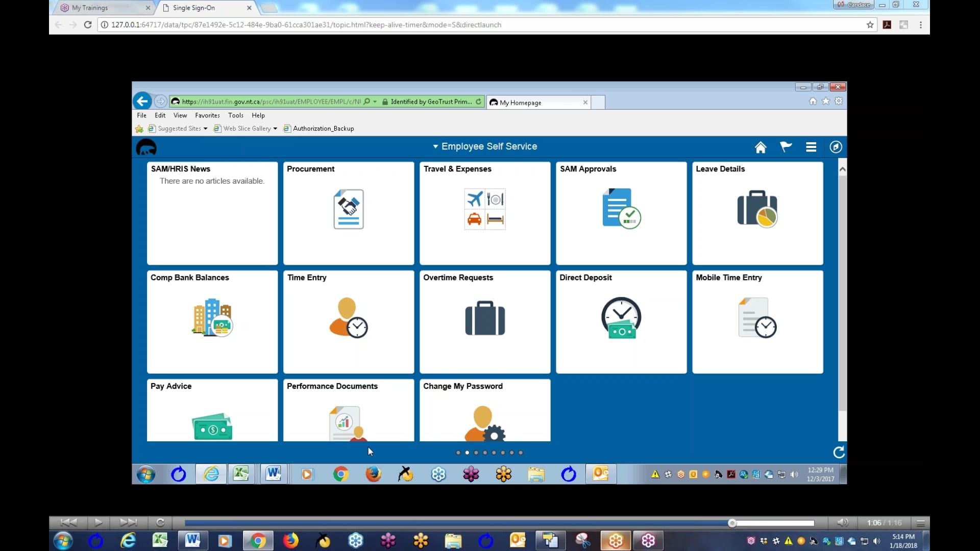Open Internet Explorer settings gear icon

tap(839, 101)
